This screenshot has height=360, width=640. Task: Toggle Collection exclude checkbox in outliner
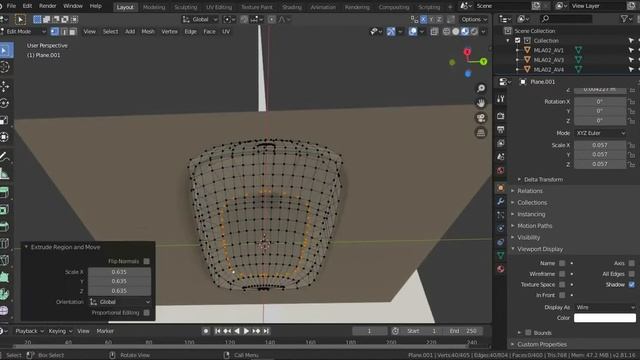coord(518,40)
